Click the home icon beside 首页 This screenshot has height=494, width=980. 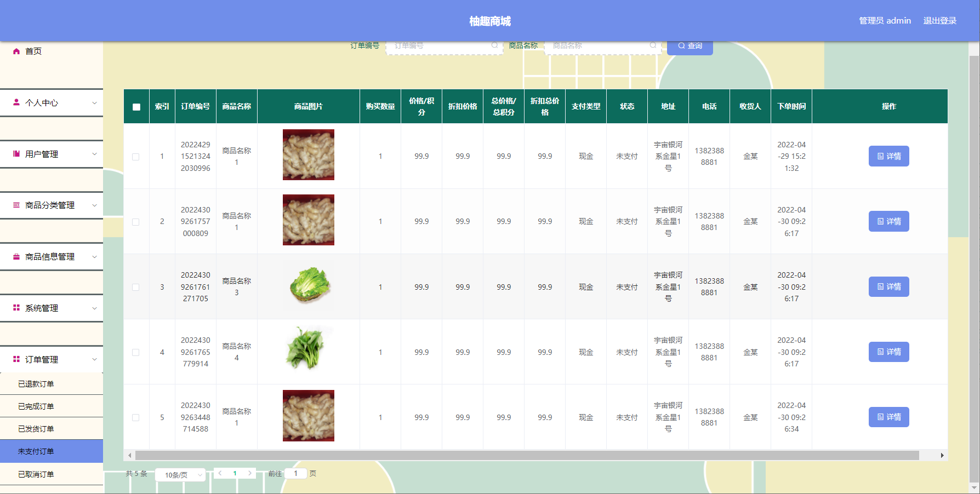[16, 51]
